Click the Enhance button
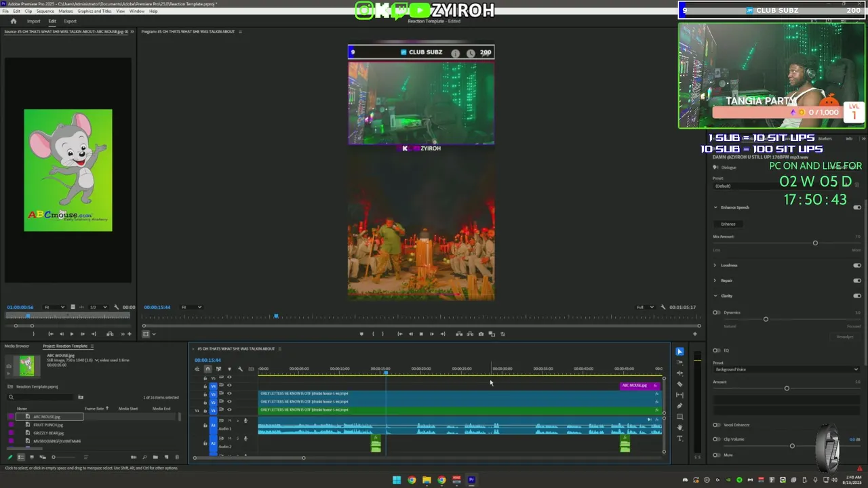 pyautogui.click(x=728, y=224)
